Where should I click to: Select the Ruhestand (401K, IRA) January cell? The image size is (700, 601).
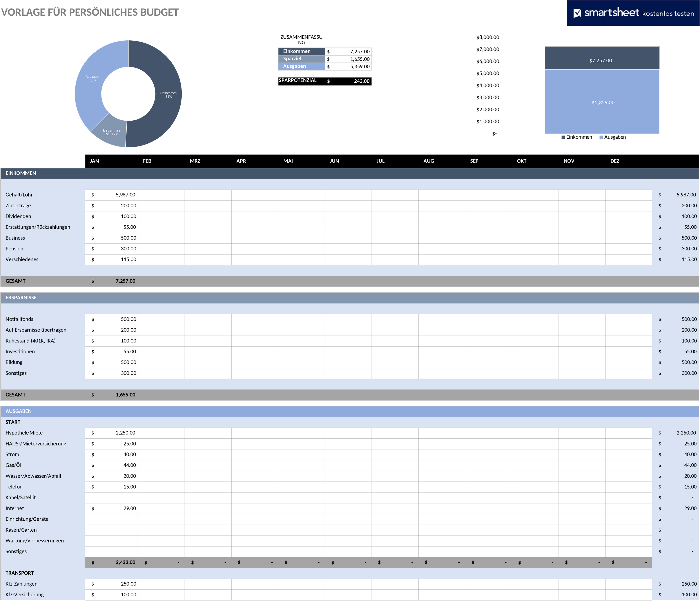(111, 341)
